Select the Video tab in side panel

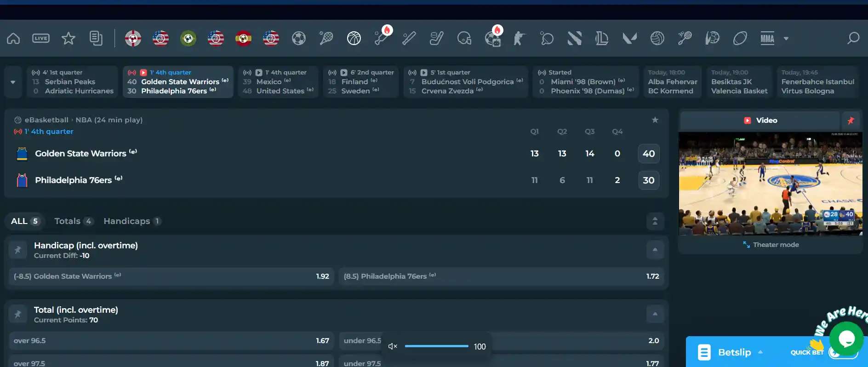coord(760,120)
